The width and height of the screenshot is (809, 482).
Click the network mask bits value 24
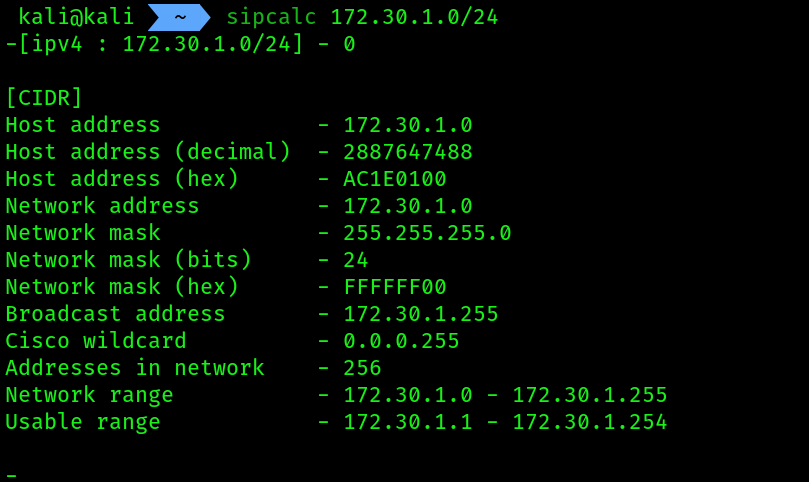click(x=356, y=260)
